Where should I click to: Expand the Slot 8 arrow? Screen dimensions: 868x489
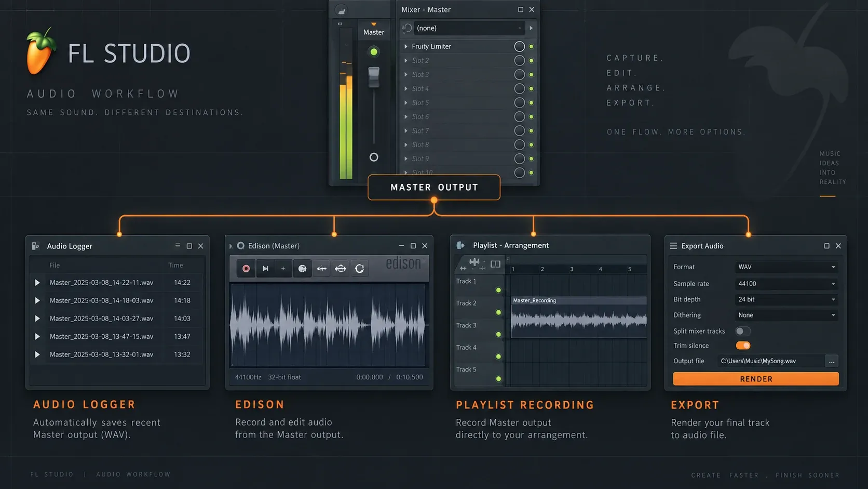[406, 145]
